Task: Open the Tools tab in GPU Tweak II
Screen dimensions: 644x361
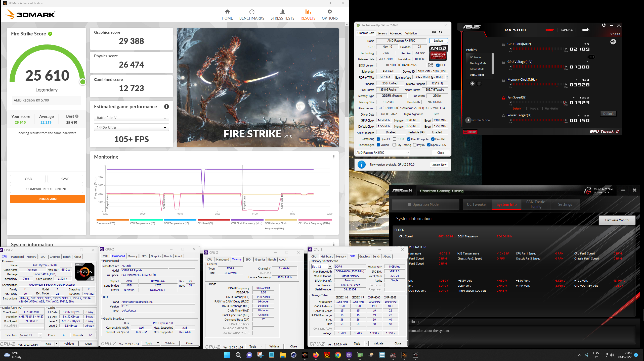Action: (585, 30)
